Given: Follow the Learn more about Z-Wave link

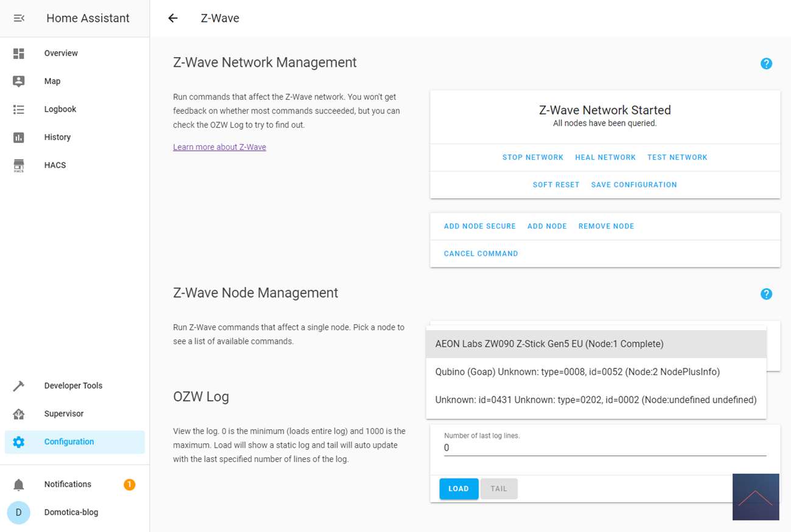Looking at the screenshot, I should point(219,147).
